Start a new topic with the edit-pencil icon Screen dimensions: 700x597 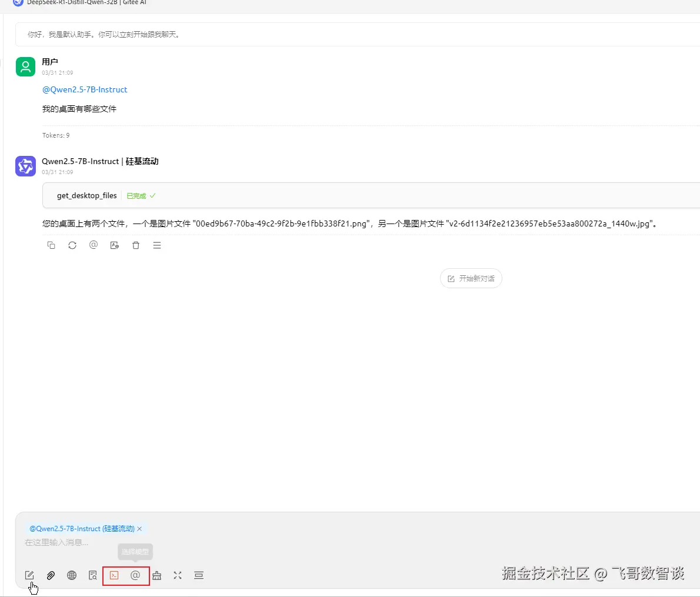(x=29, y=575)
